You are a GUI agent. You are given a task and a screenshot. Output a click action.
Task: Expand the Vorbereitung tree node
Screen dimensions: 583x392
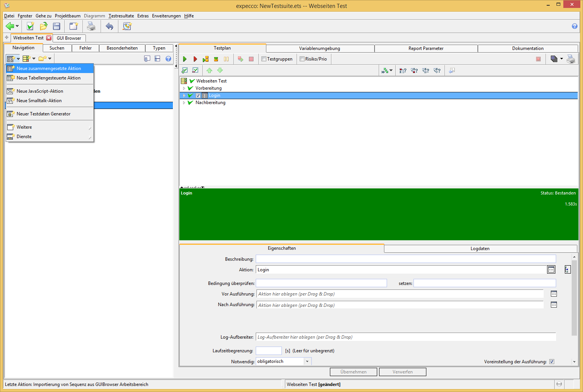tap(184, 88)
